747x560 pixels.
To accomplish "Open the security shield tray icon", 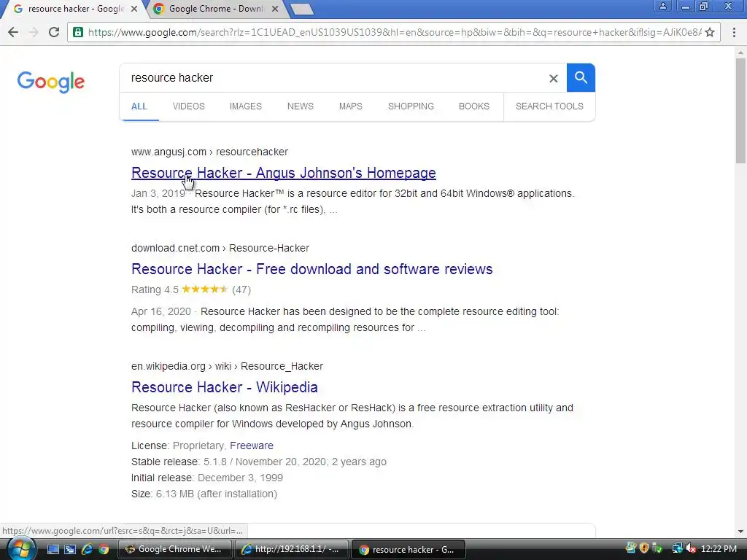I will coord(644,548).
